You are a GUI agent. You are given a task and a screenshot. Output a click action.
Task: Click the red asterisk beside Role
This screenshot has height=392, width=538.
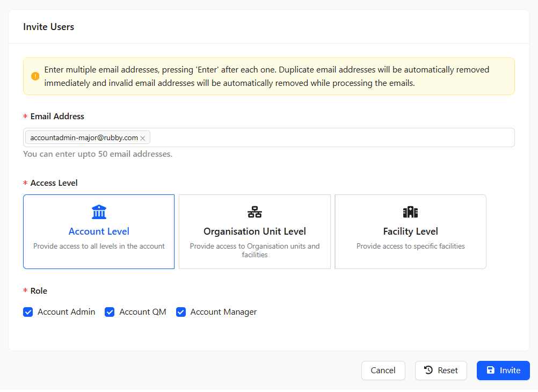pyautogui.click(x=25, y=291)
